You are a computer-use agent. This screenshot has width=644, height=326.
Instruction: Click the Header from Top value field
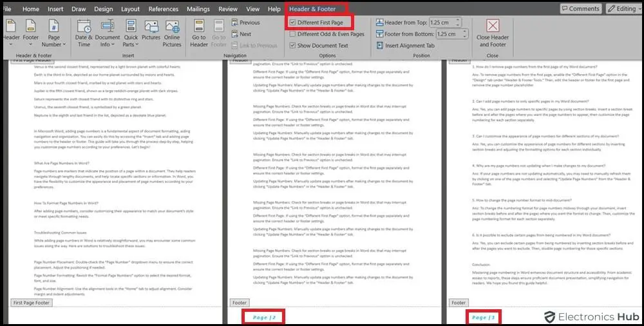[x=448, y=23]
